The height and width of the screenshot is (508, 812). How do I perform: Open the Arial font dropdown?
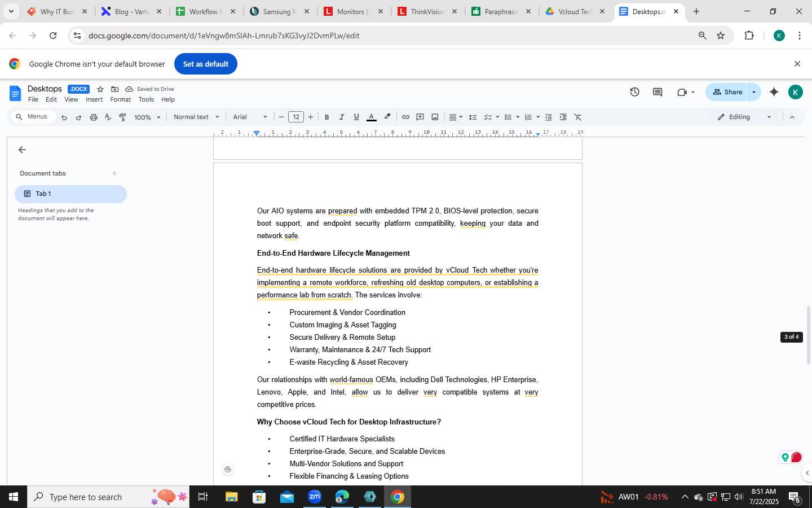(x=250, y=117)
